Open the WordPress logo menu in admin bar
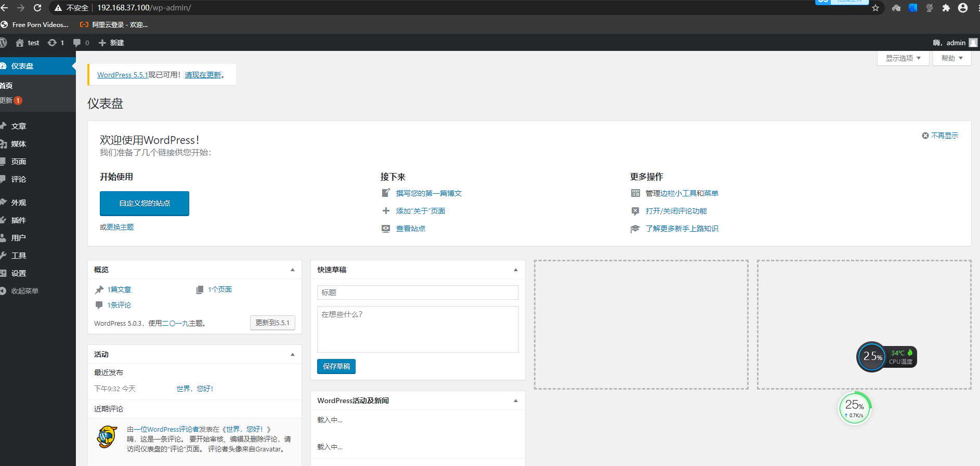Viewport: 980px width, 466px height. click(3, 43)
